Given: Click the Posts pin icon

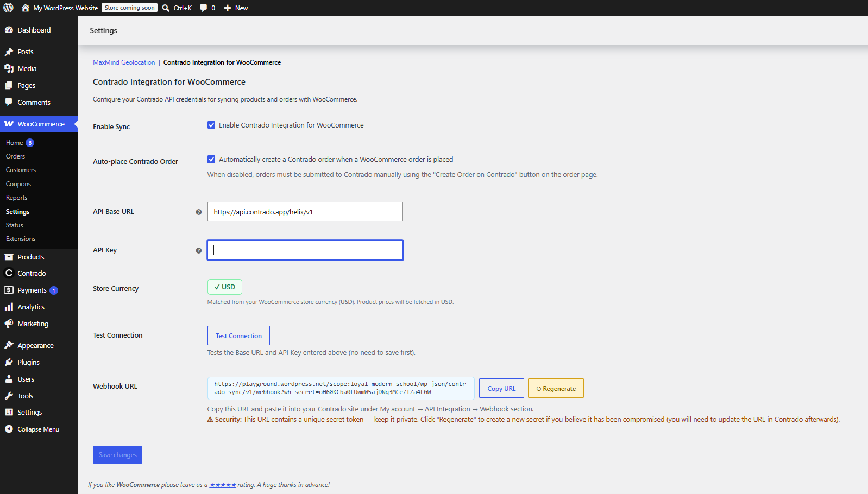Looking at the screenshot, I should coord(9,52).
